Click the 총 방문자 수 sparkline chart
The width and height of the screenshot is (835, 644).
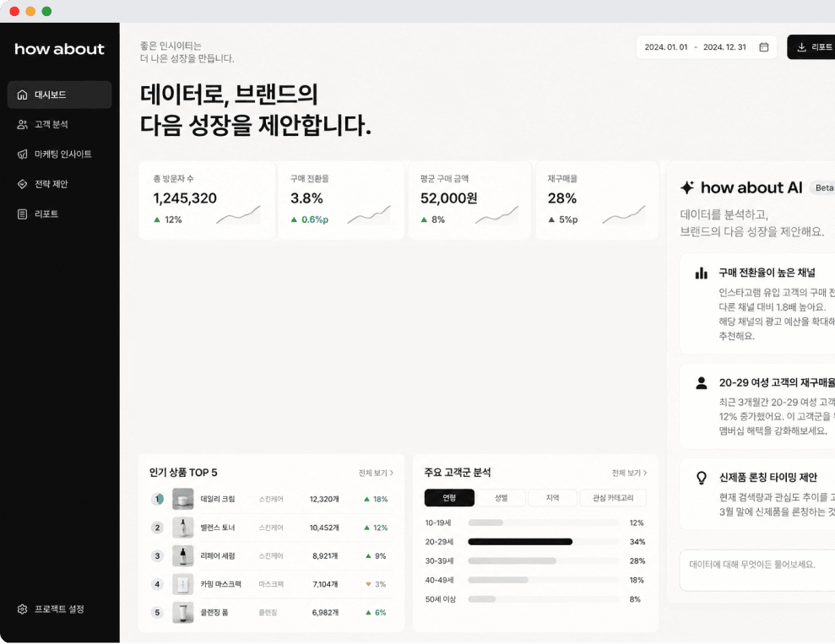tap(238, 214)
